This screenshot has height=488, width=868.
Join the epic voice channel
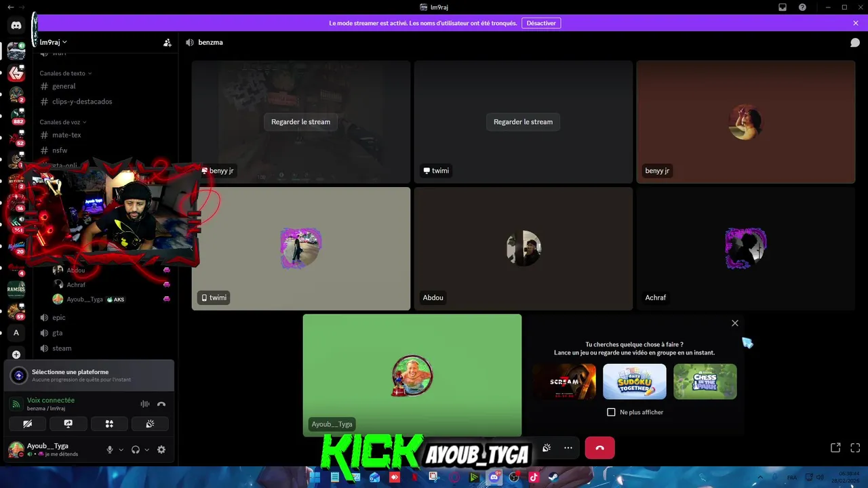(105, 317)
